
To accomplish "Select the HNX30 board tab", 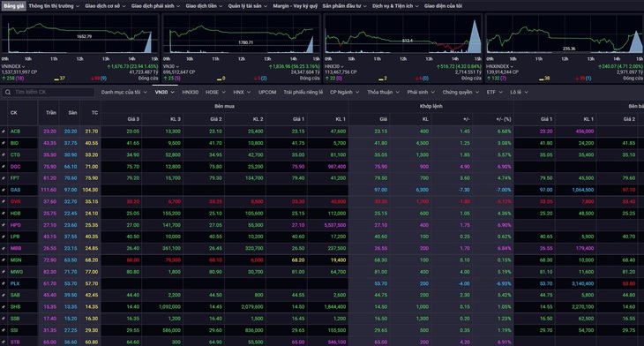I will point(191,92).
